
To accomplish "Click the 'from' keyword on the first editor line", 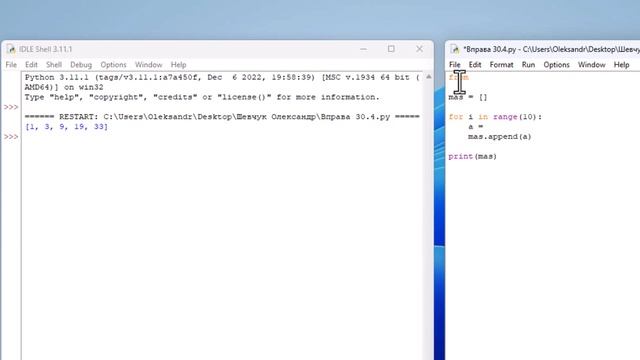I will click(x=458, y=77).
